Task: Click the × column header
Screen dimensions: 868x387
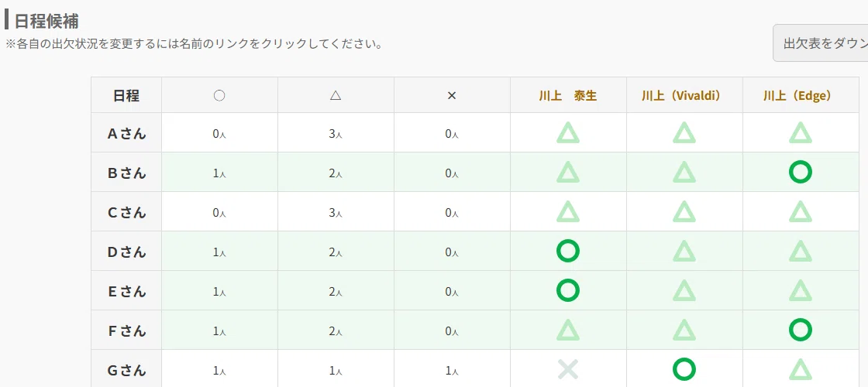Action: click(452, 96)
